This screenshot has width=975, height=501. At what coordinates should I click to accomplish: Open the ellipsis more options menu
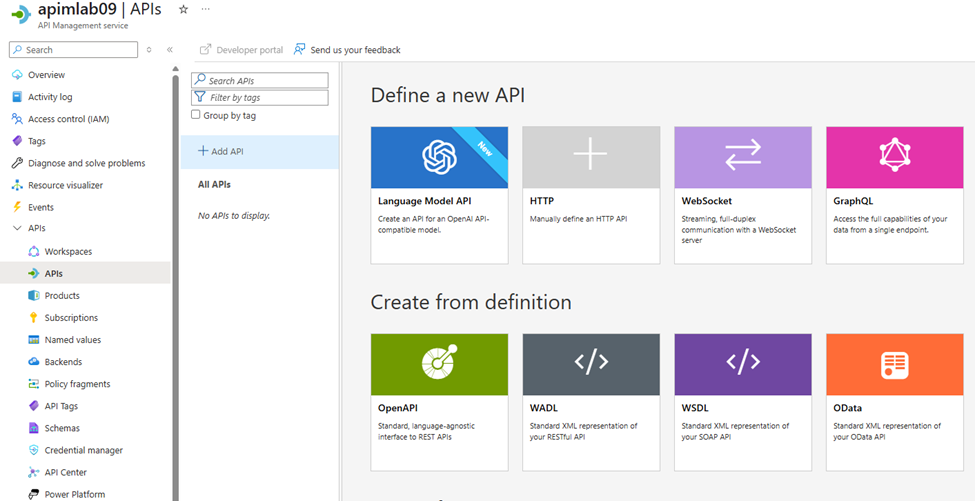[206, 9]
